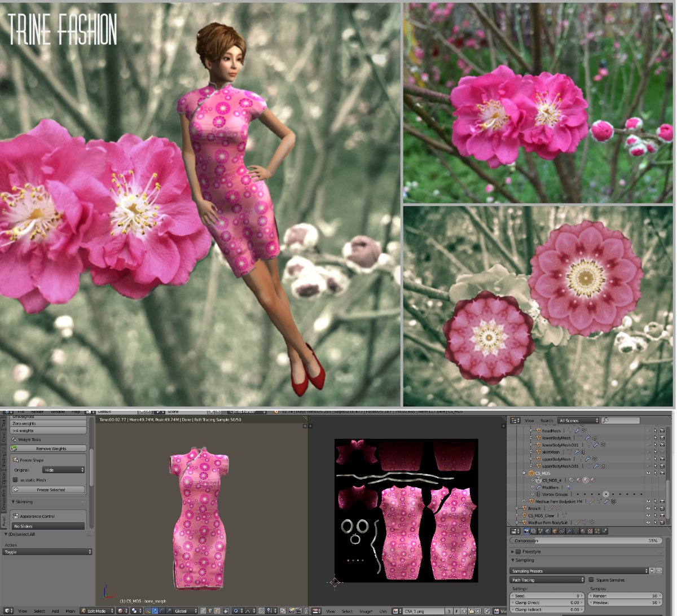Expand the Vertex Groups entry in outliner
The image size is (677, 616).
(x=532, y=494)
